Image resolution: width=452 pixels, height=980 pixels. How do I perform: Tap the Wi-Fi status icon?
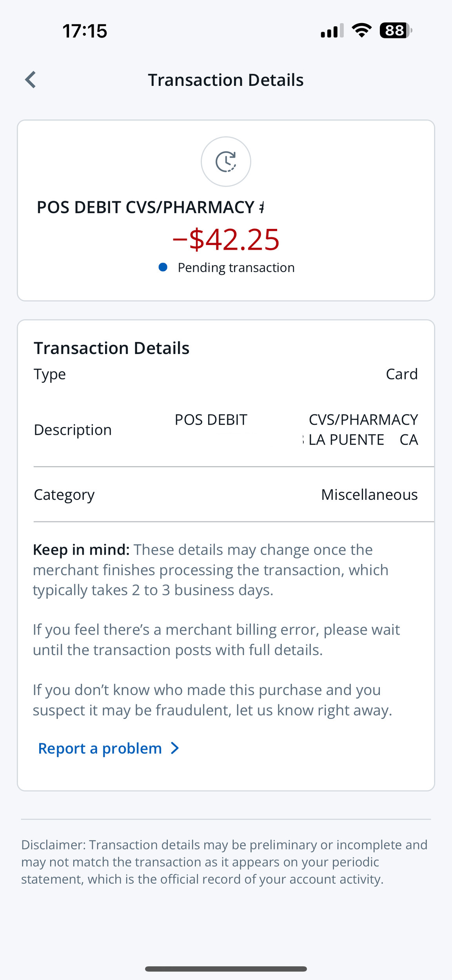point(361,31)
